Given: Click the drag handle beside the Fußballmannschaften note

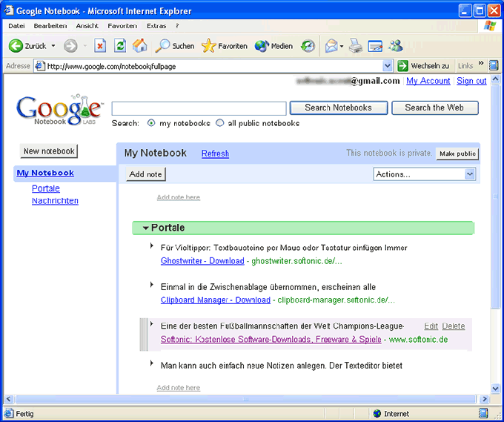Looking at the screenshot, I should pyautogui.click(x=144, y=334).
